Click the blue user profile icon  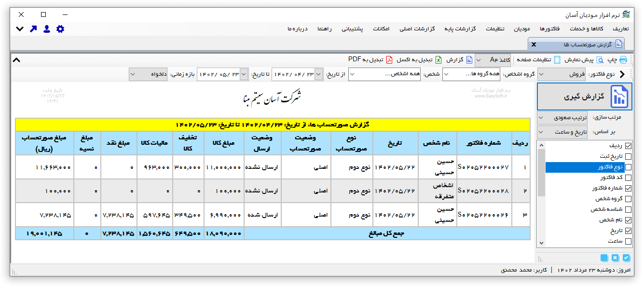47,29
